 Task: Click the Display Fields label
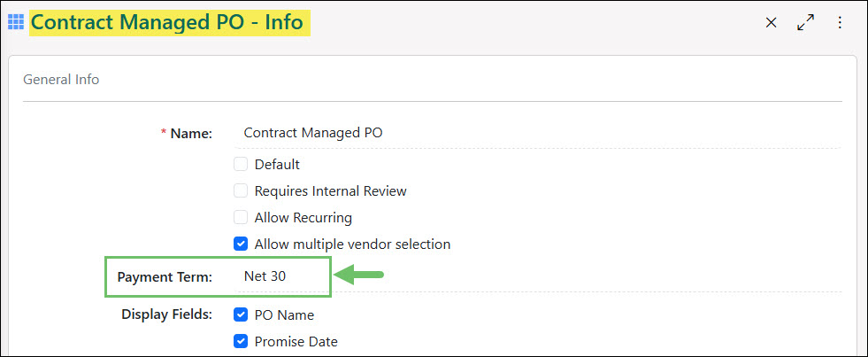pos(166,314)
